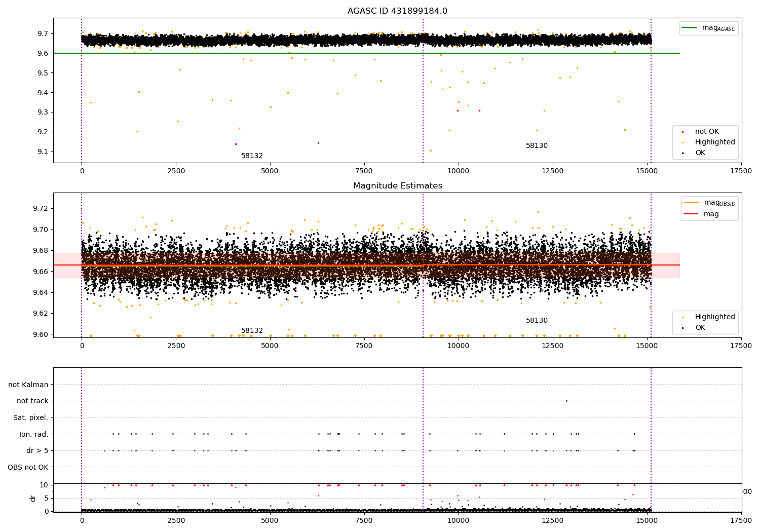Click the "2500" x-tick under the bottom plot

pyautogui.click(x=176, y=520)
